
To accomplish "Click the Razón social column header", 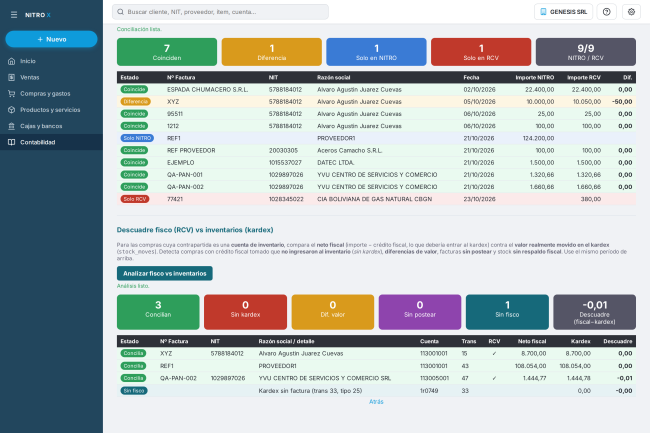I will 334,77.
